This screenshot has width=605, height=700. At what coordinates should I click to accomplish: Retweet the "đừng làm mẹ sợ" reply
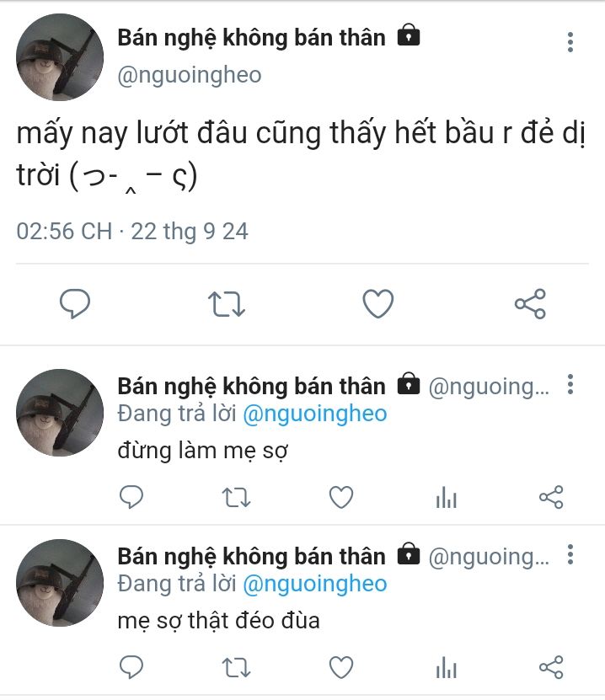(235, 498)
